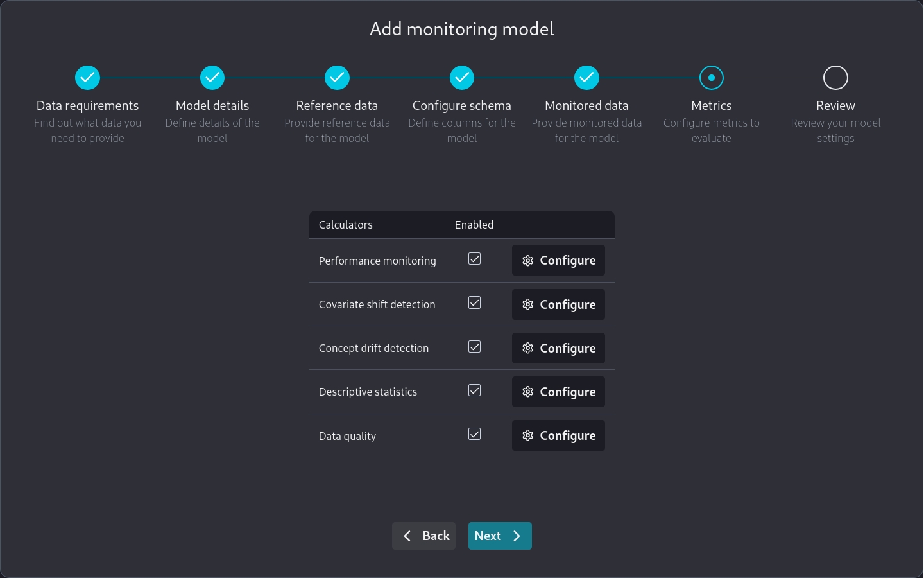Turn off Descriptive statistics calculator
Image resolution: width=924 pixels, height=578 pixels.
[x=474, y=390]
